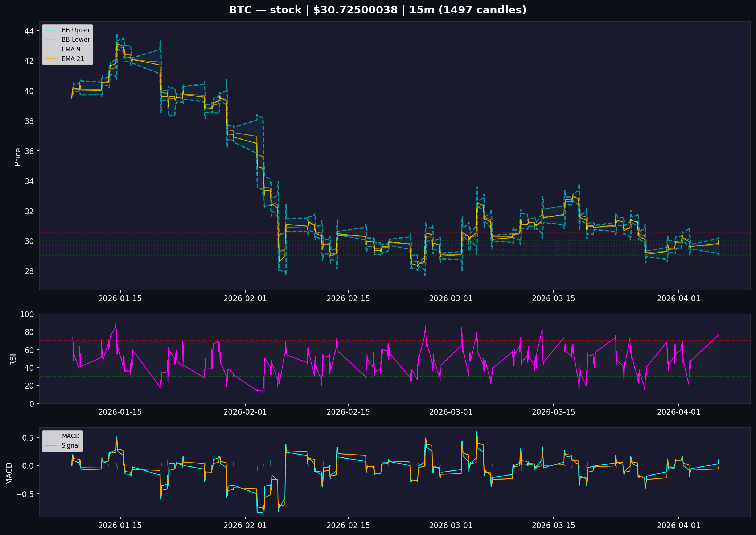Click the 0.5 tick on MACD axis
The height and width of the screenshot is (535, 756).
point(28,438)
